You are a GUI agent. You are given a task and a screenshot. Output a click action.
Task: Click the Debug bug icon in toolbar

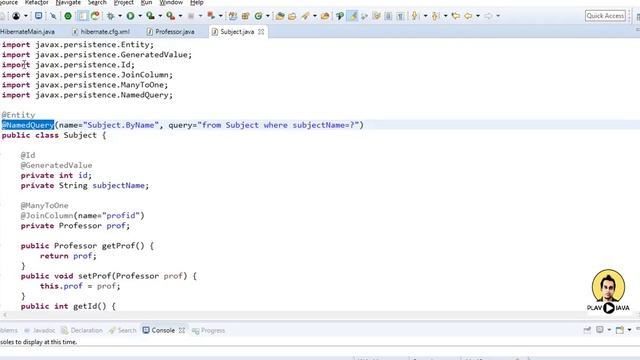111,16
